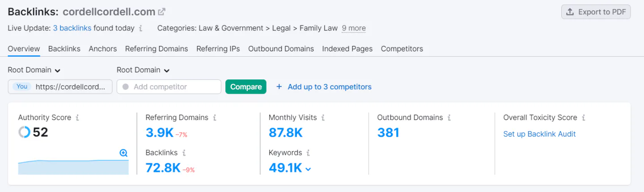Switch to the Backlinks tab

click(x=64, y=49)
